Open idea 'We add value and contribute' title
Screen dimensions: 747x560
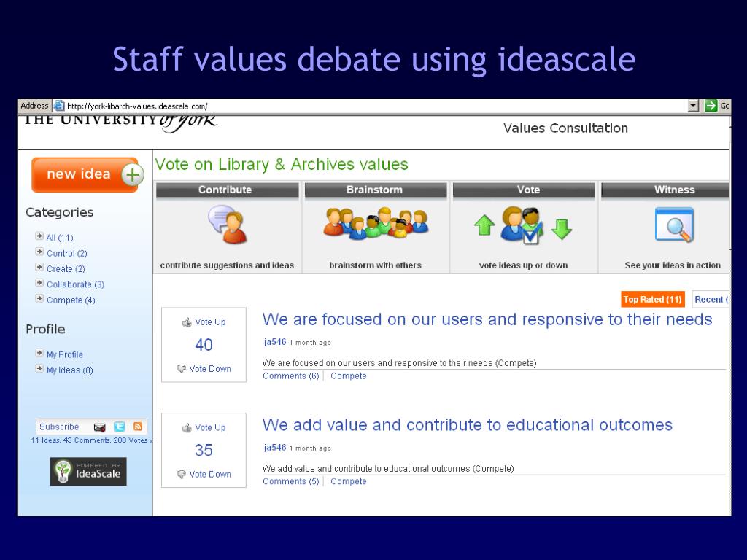(x=468, y=425)
